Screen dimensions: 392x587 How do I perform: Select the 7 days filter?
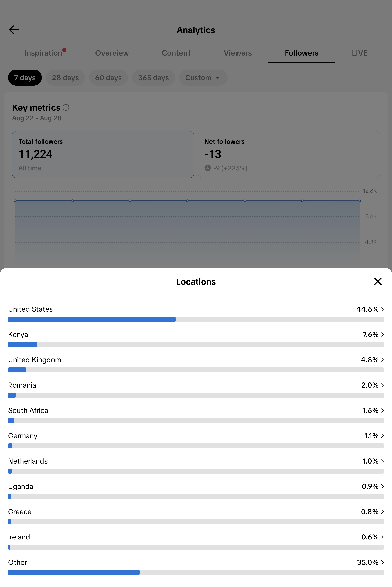coord(25,78)
